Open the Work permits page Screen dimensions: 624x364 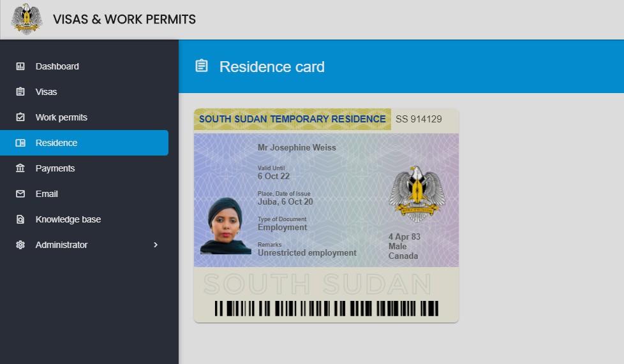click(x=84, y=117)
